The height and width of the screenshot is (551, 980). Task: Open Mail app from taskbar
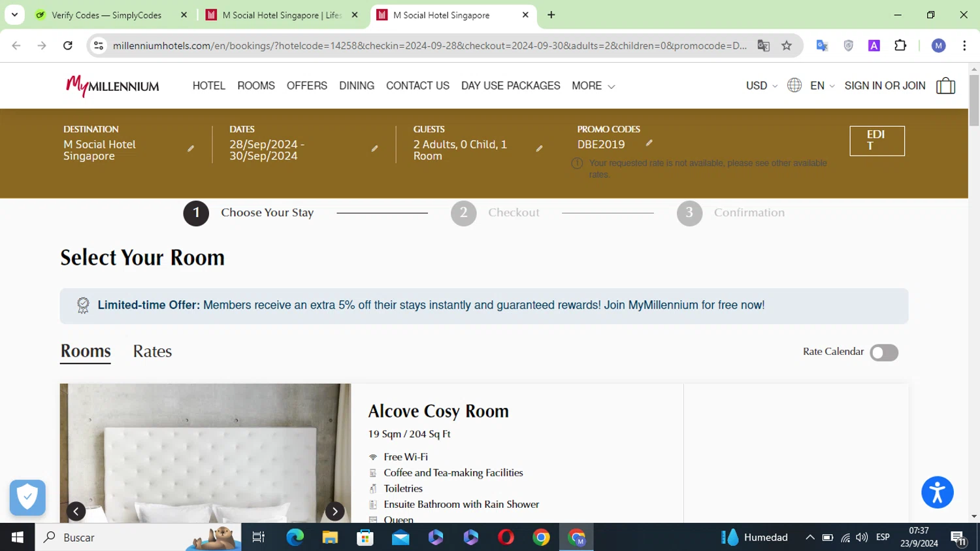point(400,537)
